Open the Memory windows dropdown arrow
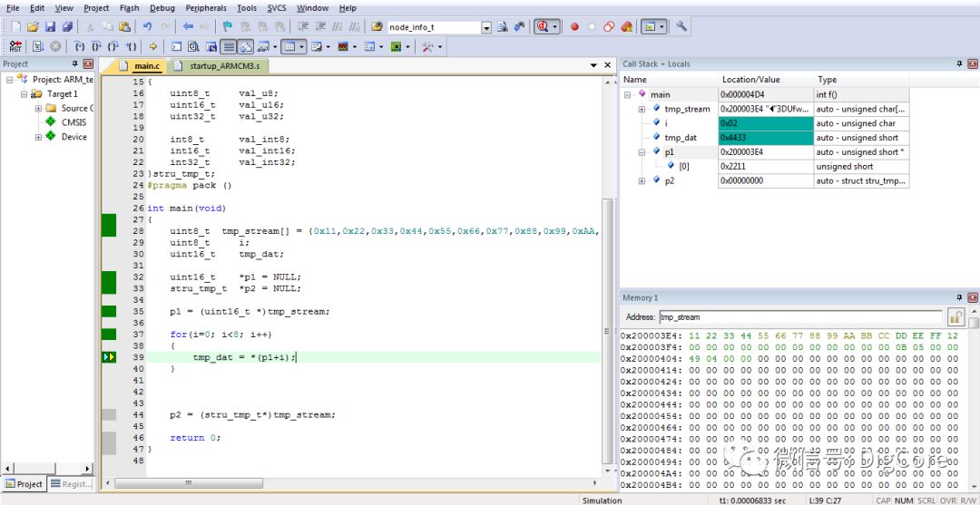 click(302, 47)
